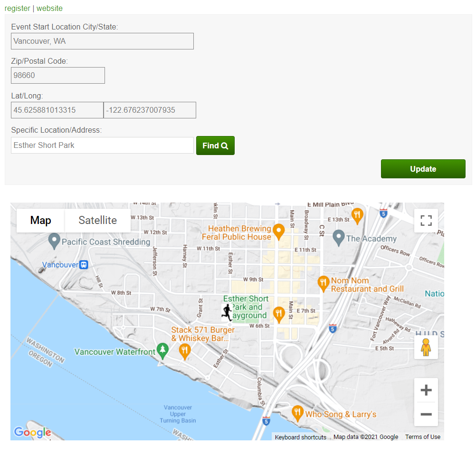Image resolution: width=476 pixels, height=457 pixels.
Task: Click the Vancouver train station icon
Action: (x=84, y=265)
